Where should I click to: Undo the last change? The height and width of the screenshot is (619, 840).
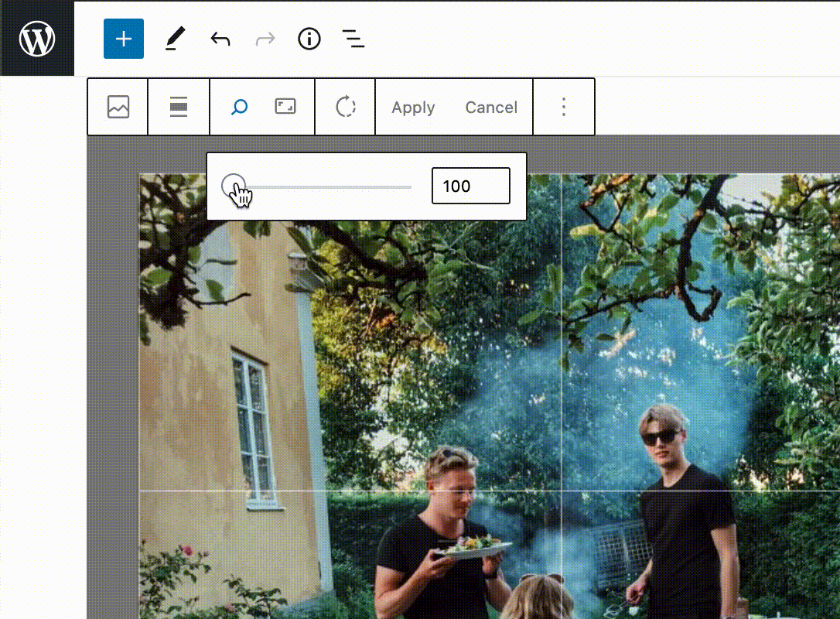tap(220, 39)
